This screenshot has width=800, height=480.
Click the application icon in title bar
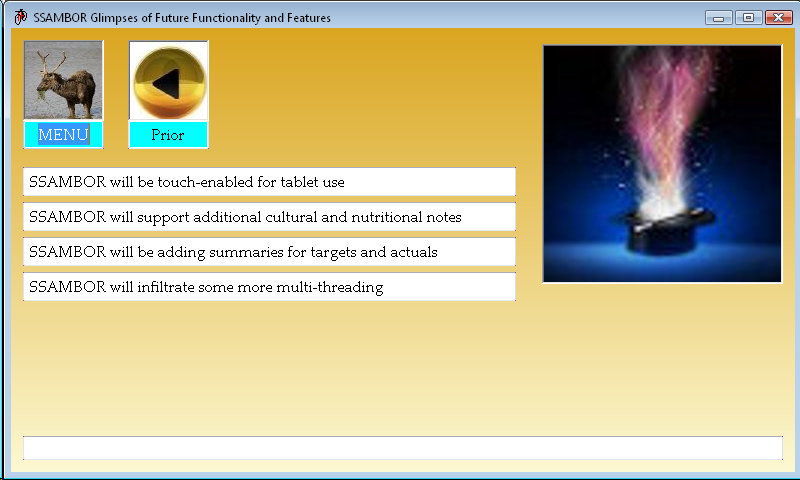coord(20,17)
